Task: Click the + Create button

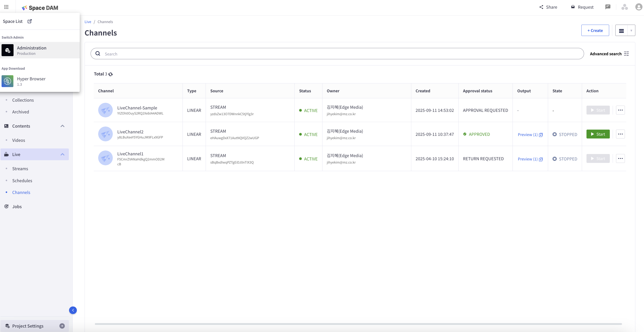Action: tap(595, 30)
